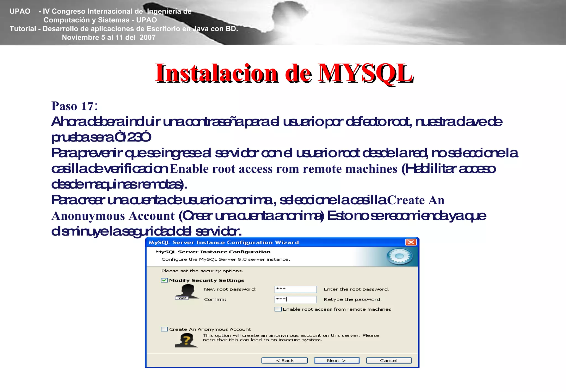Viewport: 566px width, 392px height.
Task: Click the New root password field
Action: click(296, 289)
